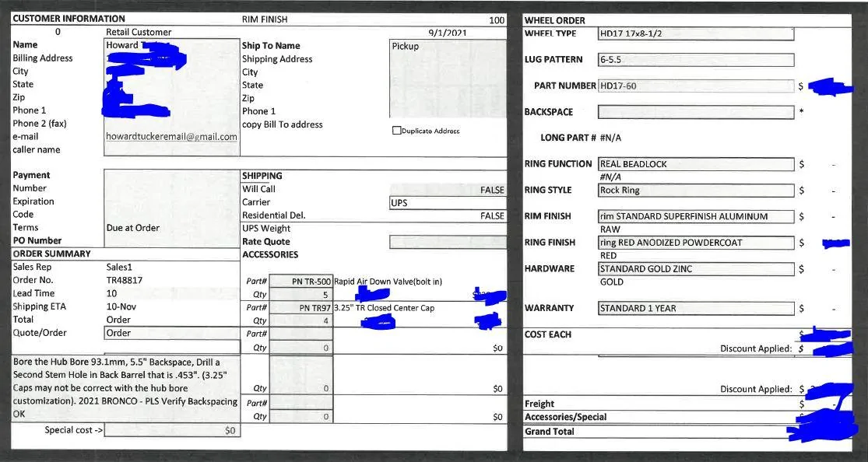Click the COST EACH label
This screenshot has height=462, width=868.
tap(547, 334)
